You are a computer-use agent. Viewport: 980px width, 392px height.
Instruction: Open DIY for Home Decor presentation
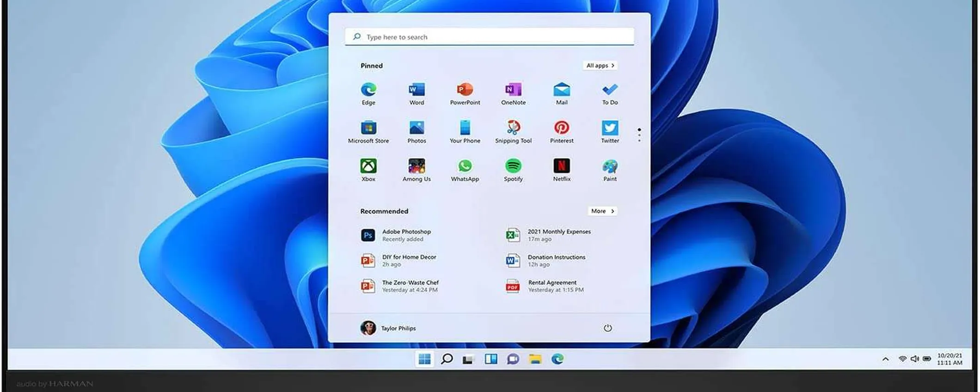(398, 261)
